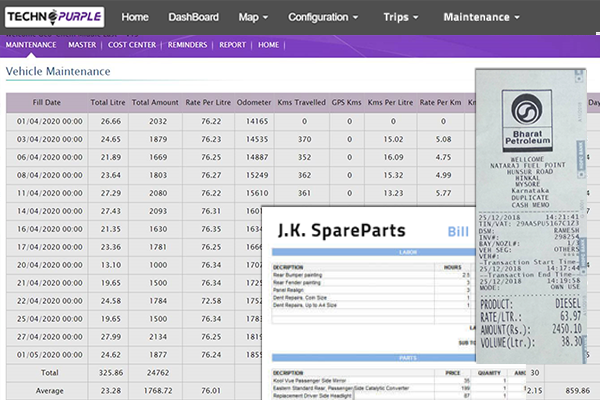Screen dimensions: 600x400
Task: Select the COST CENTER tab
Action: point(132,45)
